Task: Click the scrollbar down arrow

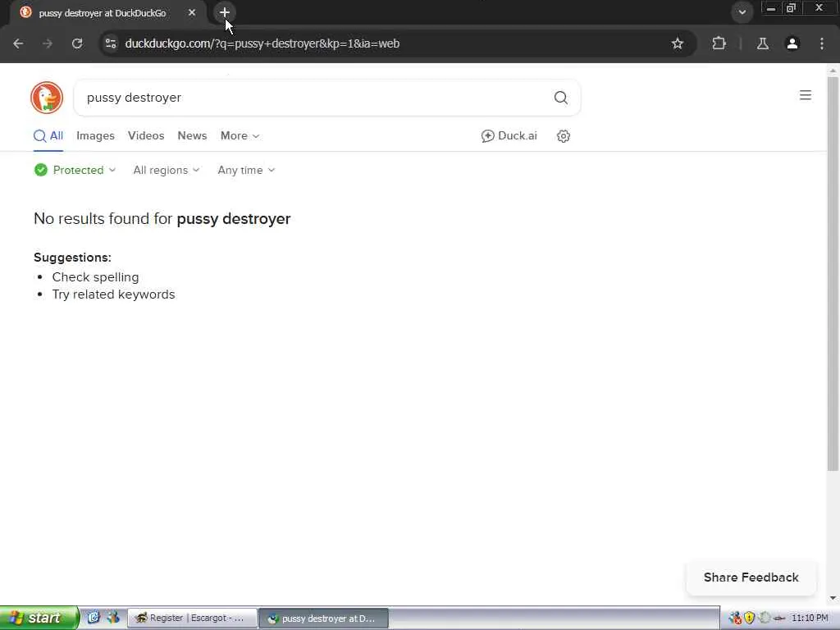Action: (x=833, y=598)
